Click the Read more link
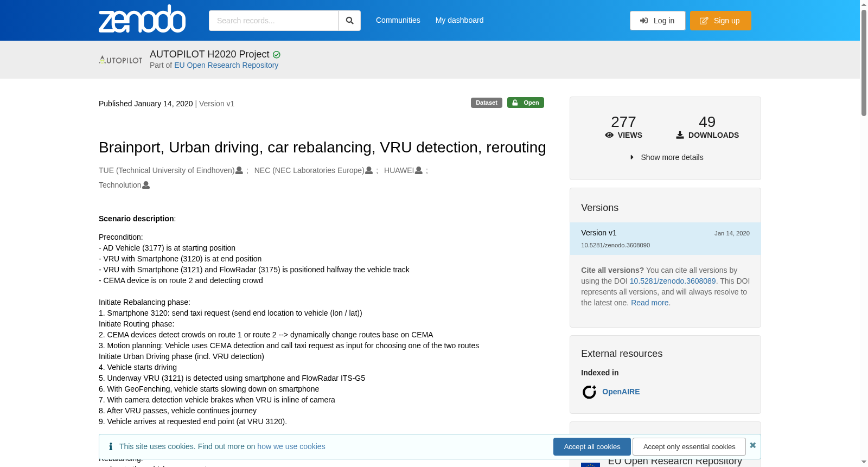This screenshot has width=868, height=467. [650, 303]
